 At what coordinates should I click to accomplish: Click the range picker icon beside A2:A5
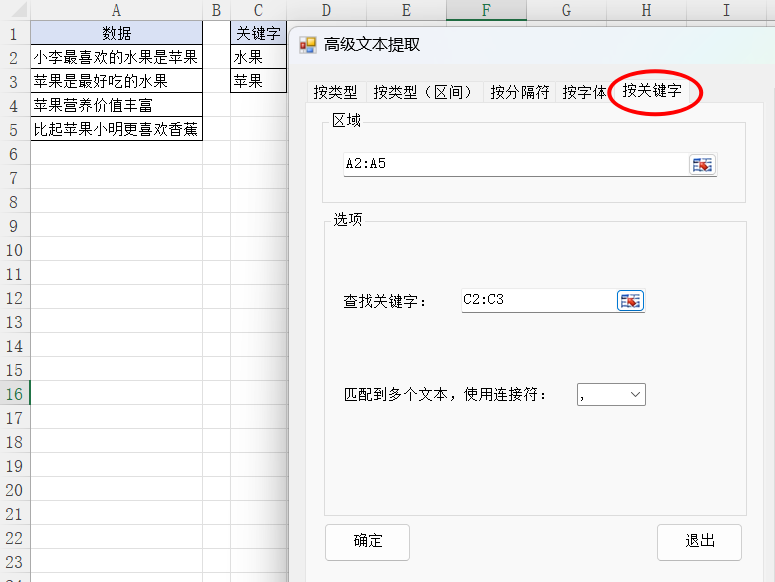click(x=702, y=165)
